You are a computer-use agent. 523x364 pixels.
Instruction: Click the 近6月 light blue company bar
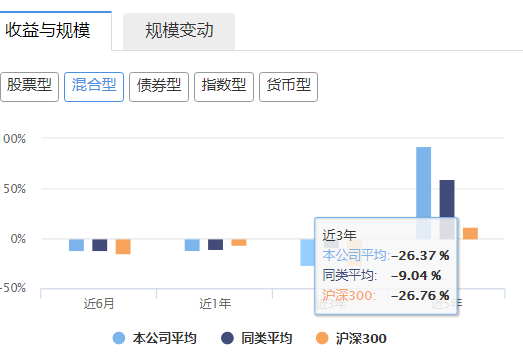coord(76,245)
